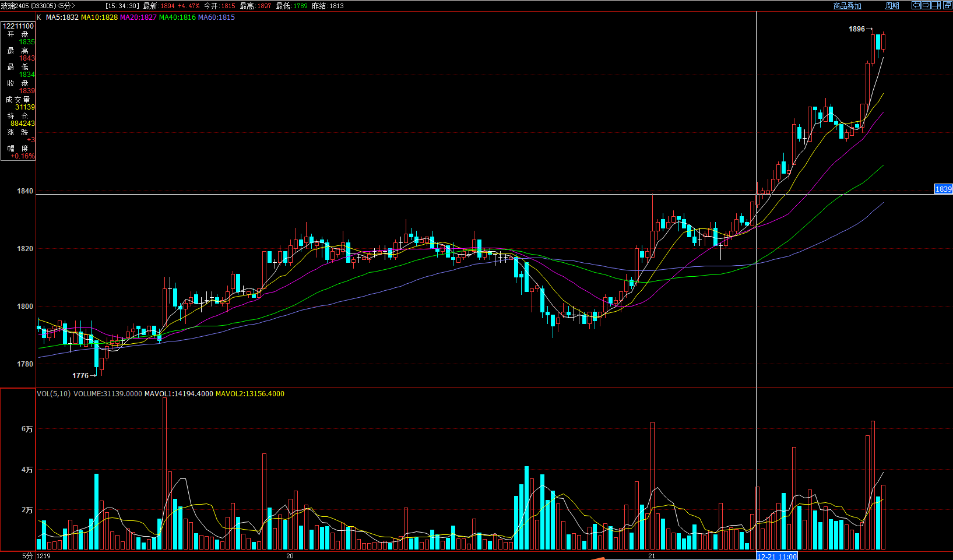Click the 最高:1897 quote in header
953x560 pixels.
pyautogui.click(x=255, y=6)
